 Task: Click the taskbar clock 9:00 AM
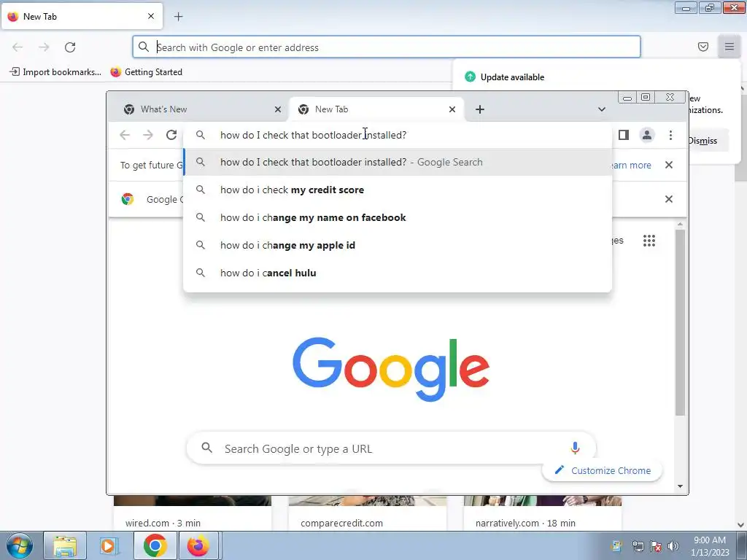pos(710,540)
